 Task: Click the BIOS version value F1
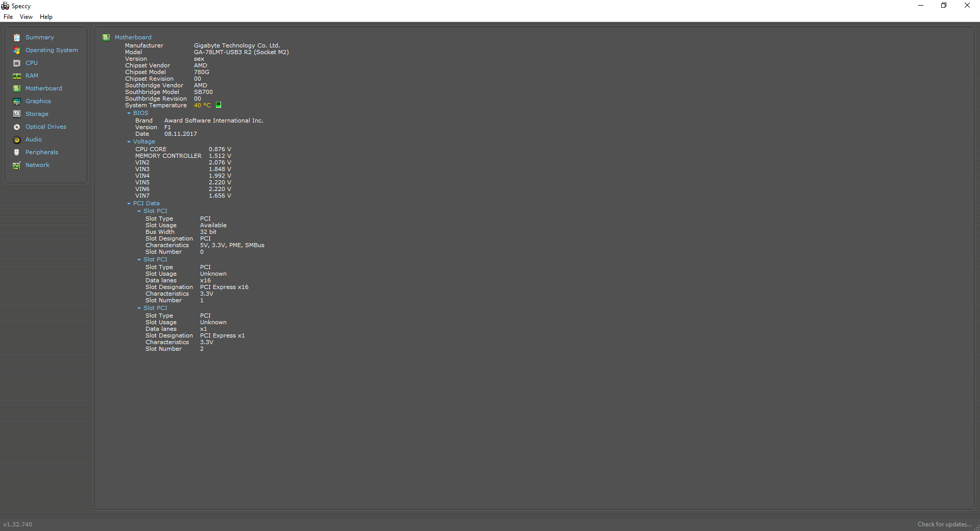(167, 127)
